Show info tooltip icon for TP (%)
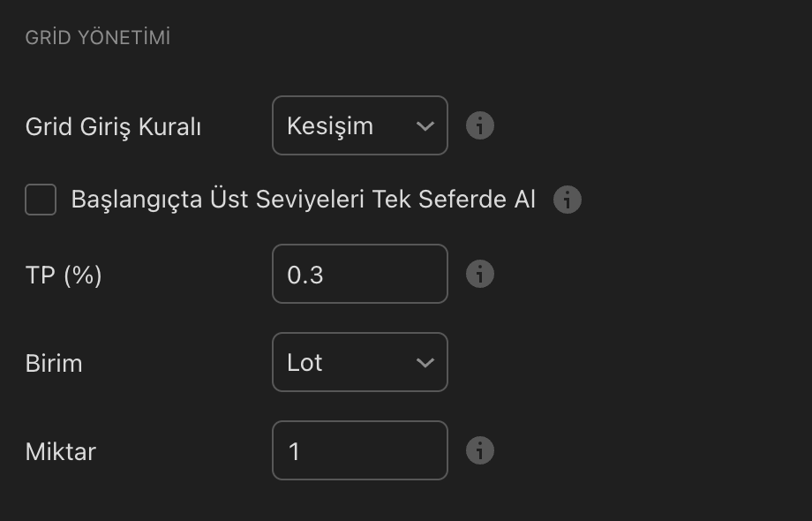Viewport: 812px width, 521px height. click(x=479, y=275)
